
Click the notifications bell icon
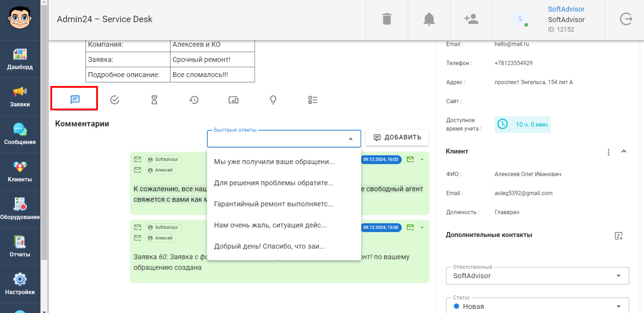coord(429,19)
